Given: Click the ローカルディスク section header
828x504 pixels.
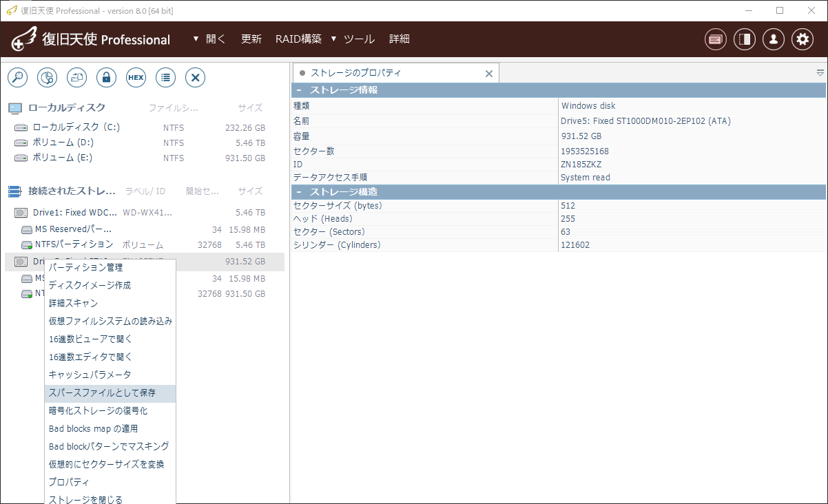Looking at the screenshot, I should pyautogui.click(x=67, y=107).
